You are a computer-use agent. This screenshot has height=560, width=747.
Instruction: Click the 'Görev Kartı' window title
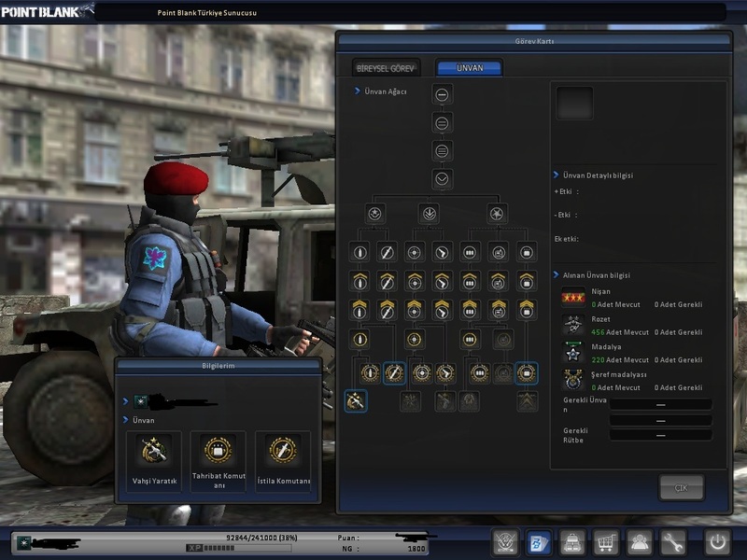pyautogui.click(x=534, y=41)
